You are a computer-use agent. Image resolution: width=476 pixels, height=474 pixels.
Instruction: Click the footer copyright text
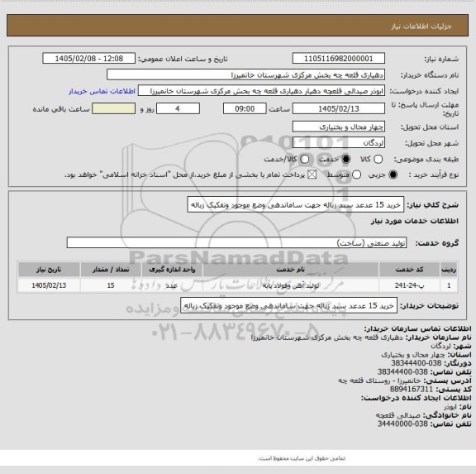coord(302,458)
